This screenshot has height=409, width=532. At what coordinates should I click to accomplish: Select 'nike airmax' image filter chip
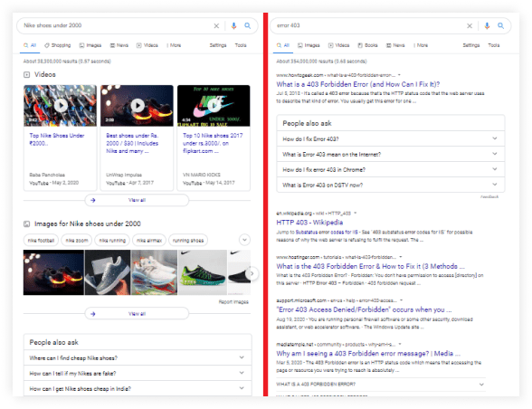tap(149, 241)
